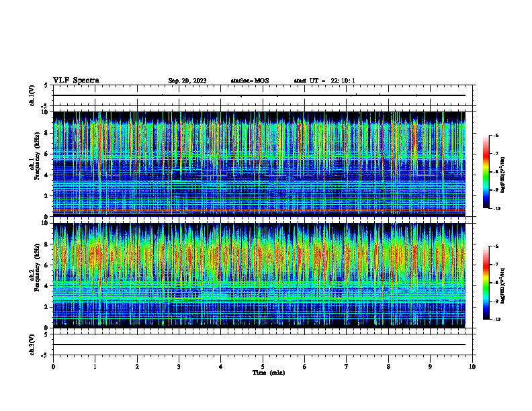Click the "5" tick on ch.1(V) axis

46,85
